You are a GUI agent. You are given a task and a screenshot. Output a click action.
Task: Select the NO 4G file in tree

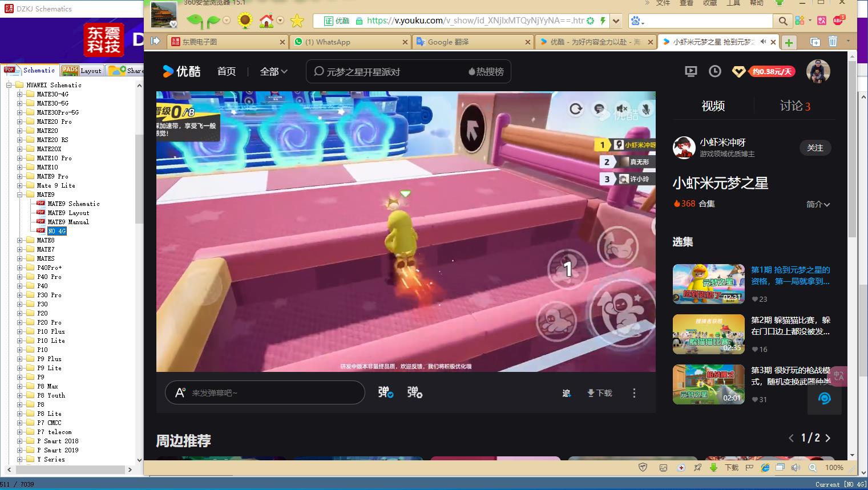coord(56,231)
